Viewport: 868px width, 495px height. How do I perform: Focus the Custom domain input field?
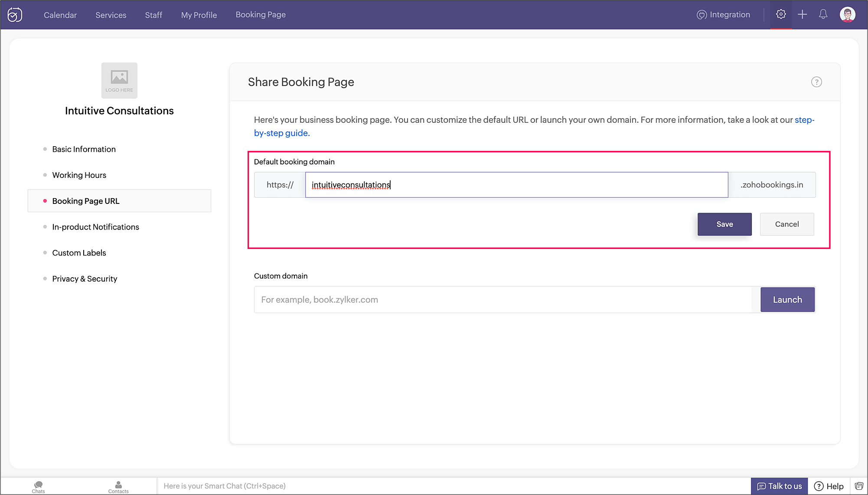[x=503, y=300]
